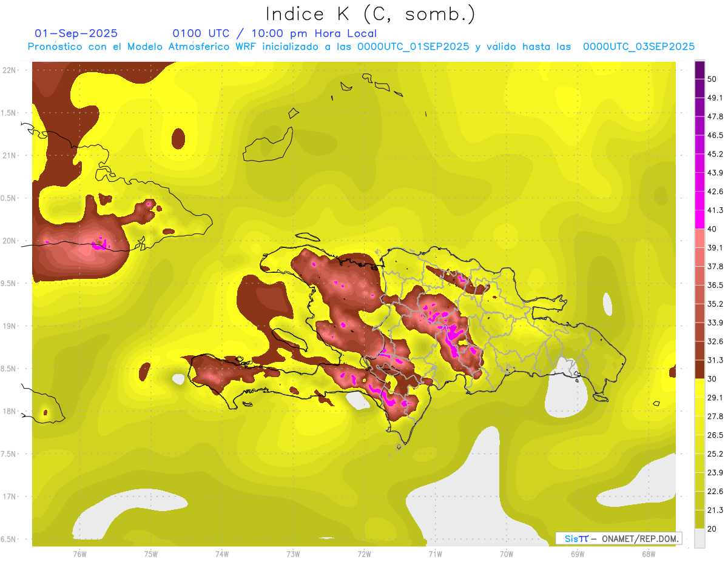Click the "19N" latitude axis label
728x562 pixels.
10,326
